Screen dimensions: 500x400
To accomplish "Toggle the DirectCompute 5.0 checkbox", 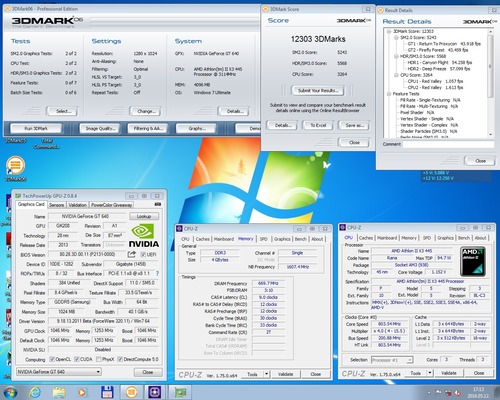I will point(120,359).
